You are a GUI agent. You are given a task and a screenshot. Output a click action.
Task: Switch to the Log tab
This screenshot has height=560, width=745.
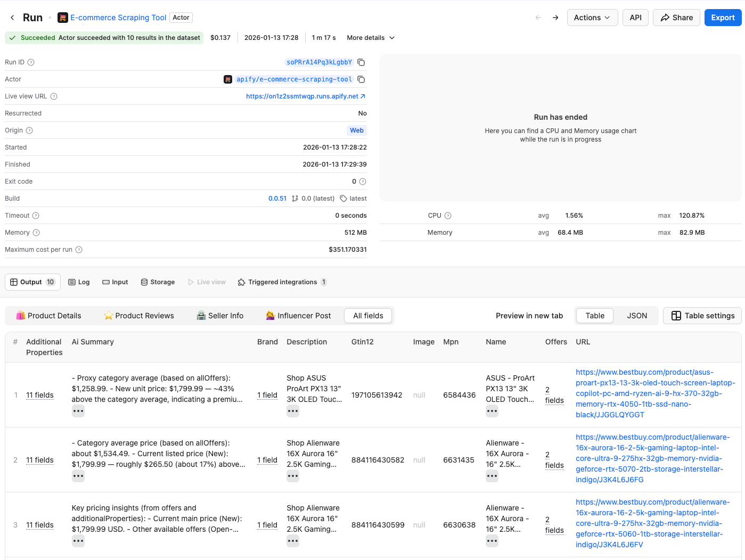point(79,282)
